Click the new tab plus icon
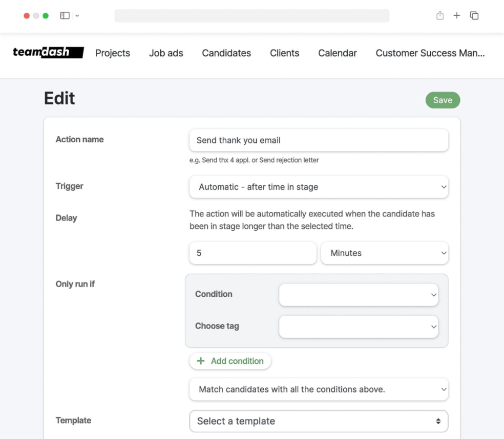504x439 pixels. pos(457,15)
